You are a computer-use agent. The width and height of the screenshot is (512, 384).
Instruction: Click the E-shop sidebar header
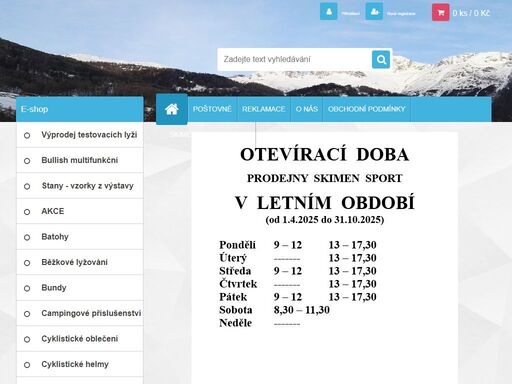click(80, 109)
